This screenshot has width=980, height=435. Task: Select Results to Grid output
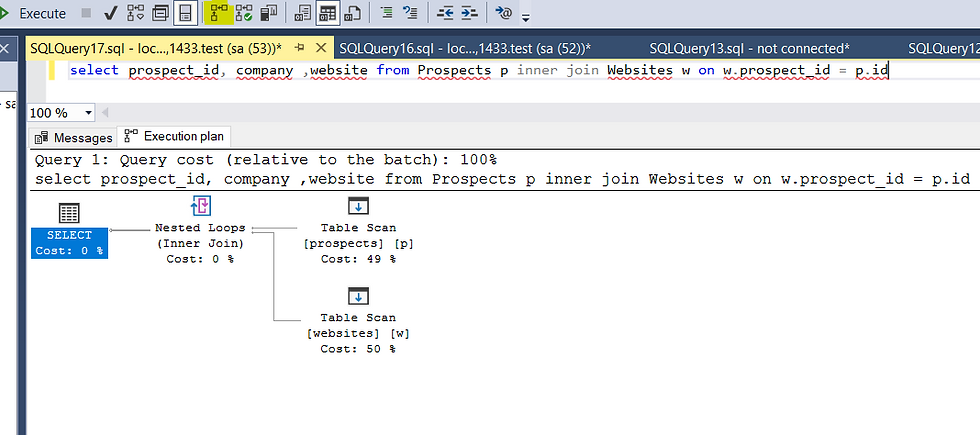(x=328, y=13)
